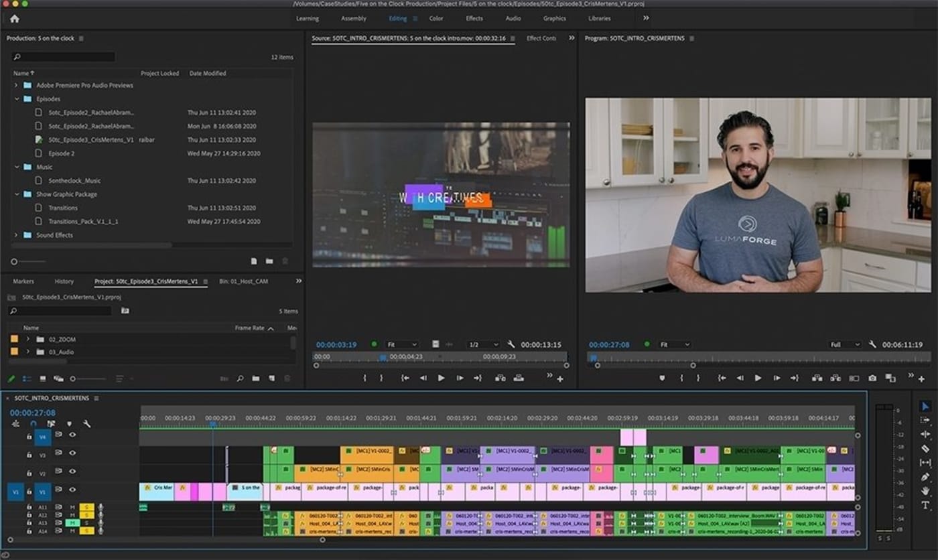This screenshot has width=938, height=560.
Task: Click Insert button in Source monitor
Action: click(x=500, y=378)
